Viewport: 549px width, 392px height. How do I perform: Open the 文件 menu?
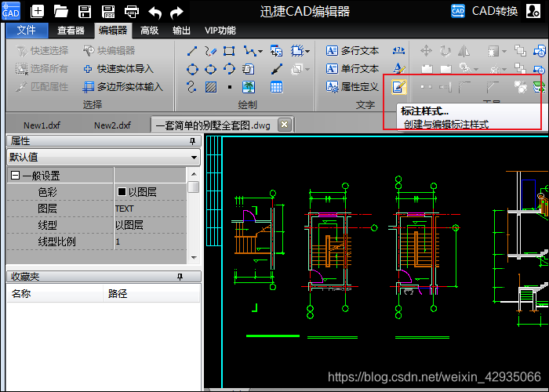point(27,31)
